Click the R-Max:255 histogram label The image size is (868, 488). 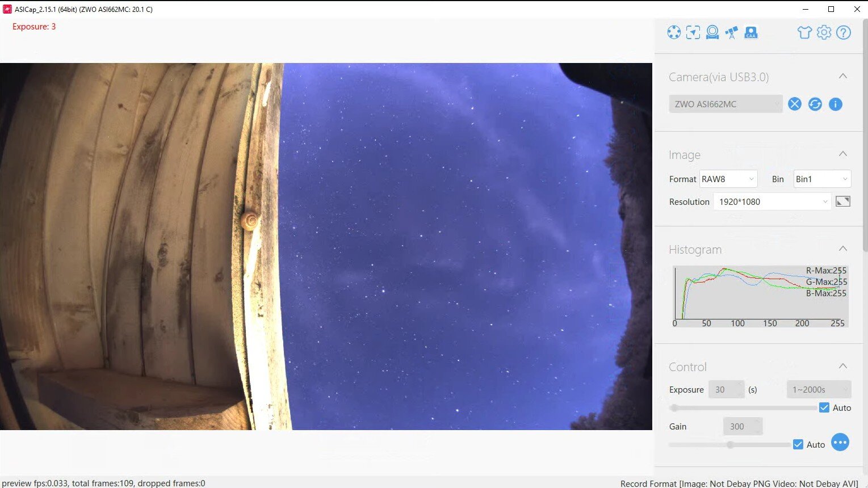826,271
